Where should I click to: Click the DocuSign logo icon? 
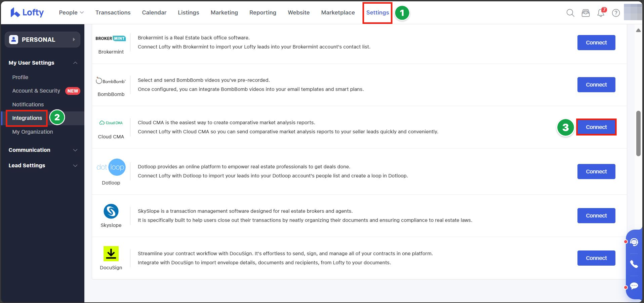coord(111,254)
